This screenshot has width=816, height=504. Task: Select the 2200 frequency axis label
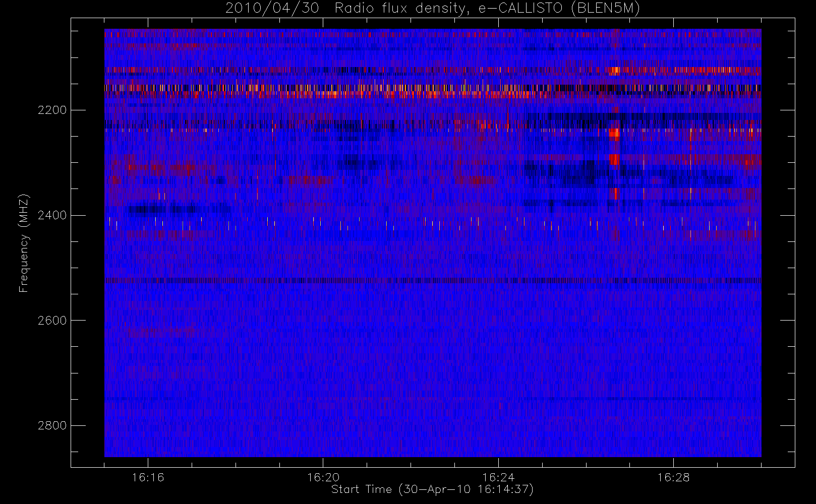(x=52, y=110)
